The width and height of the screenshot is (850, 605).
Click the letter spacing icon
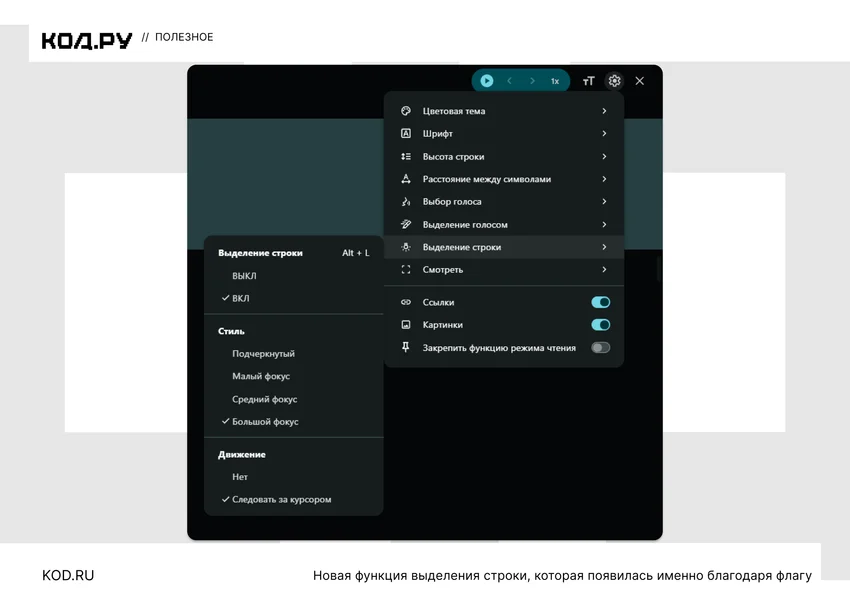pos(405,179)
